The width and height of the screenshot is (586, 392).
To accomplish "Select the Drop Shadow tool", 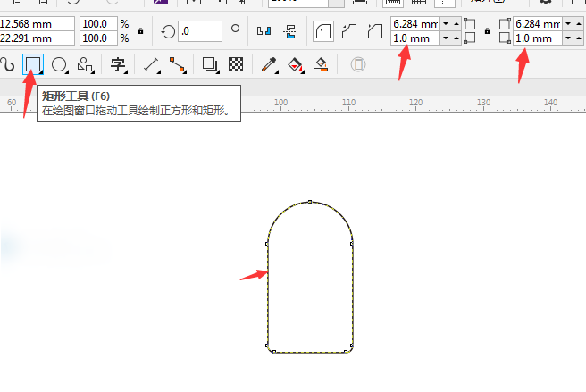I will (210, 64).
